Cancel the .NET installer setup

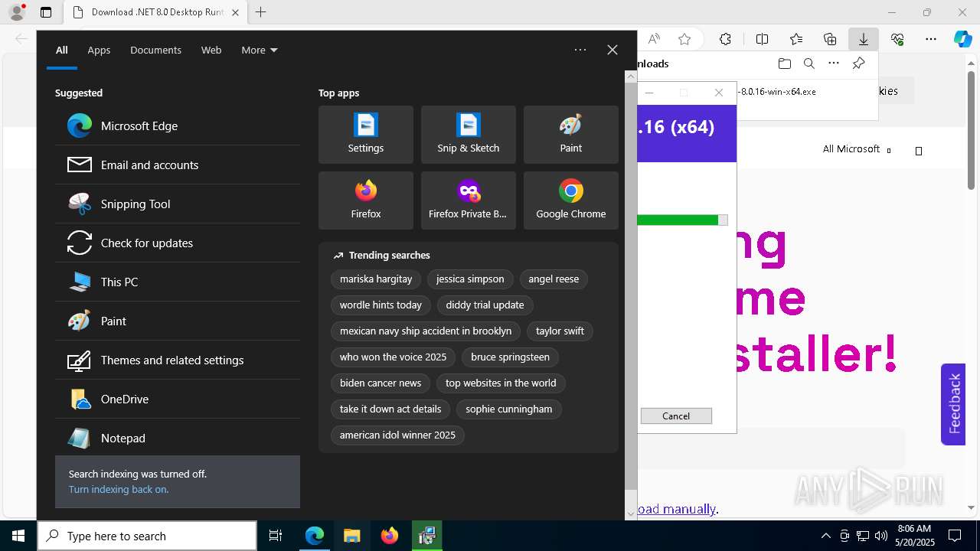[676, 416]
